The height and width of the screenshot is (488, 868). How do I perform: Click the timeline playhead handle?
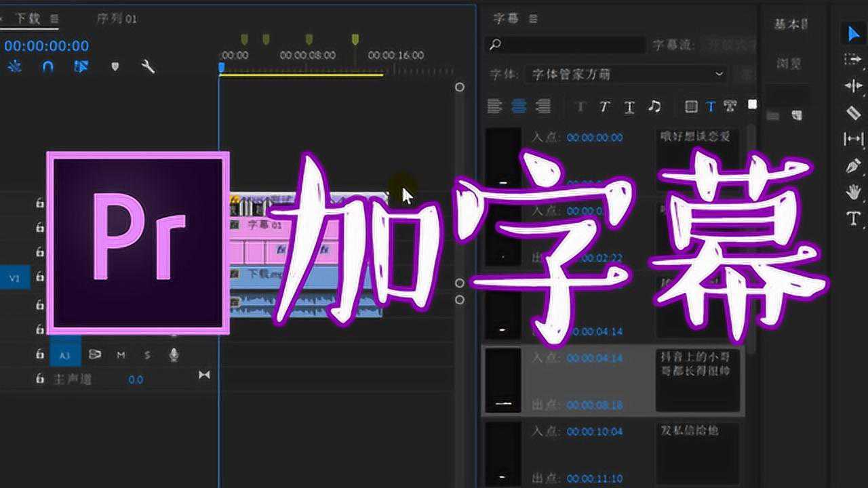pos(221,67)
